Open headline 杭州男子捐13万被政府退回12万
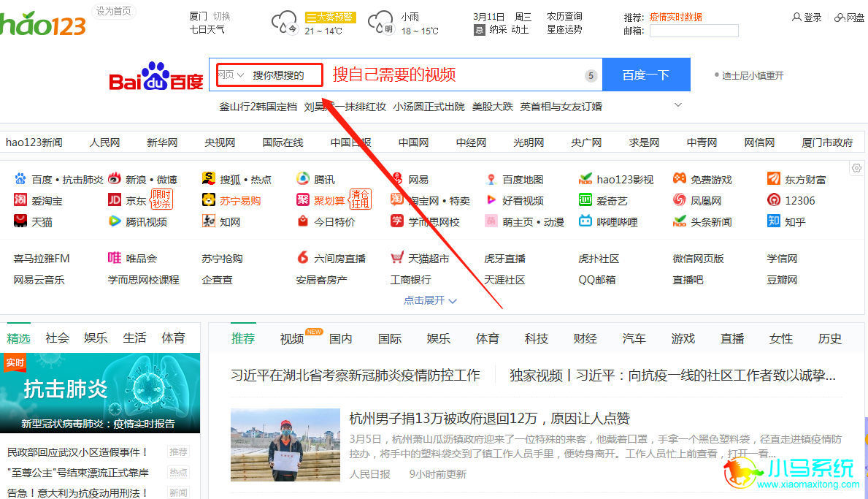This screenshot has height=499, width=868. (489, 418)
